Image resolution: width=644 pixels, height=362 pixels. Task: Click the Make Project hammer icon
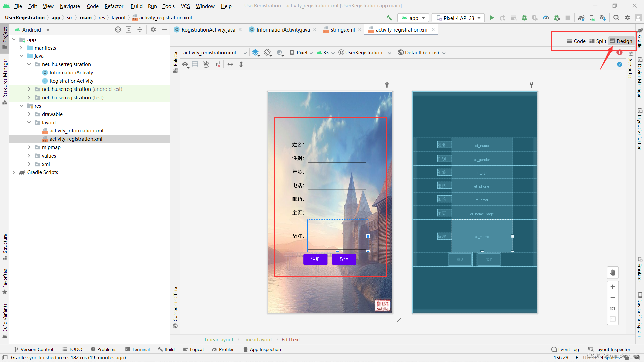(x=389, y=18)
